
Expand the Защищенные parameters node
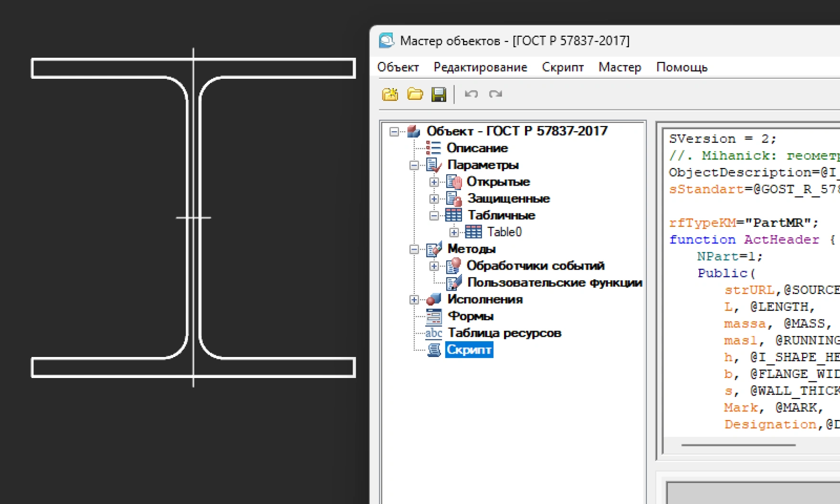tap(434, 199)
